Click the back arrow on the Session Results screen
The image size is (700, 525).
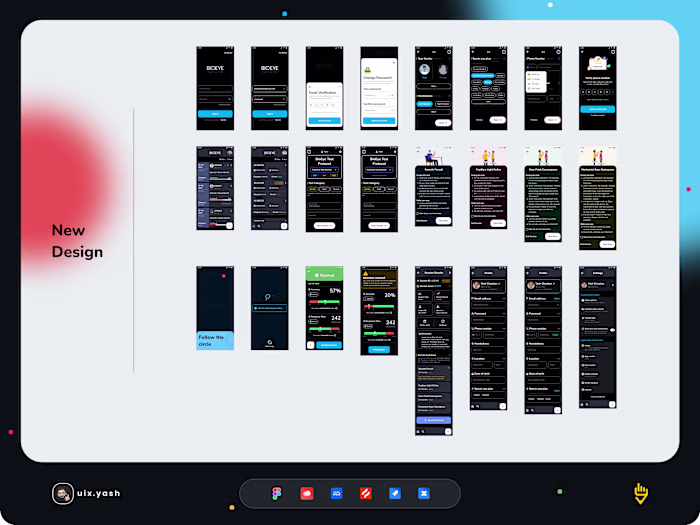click(418, 273)
